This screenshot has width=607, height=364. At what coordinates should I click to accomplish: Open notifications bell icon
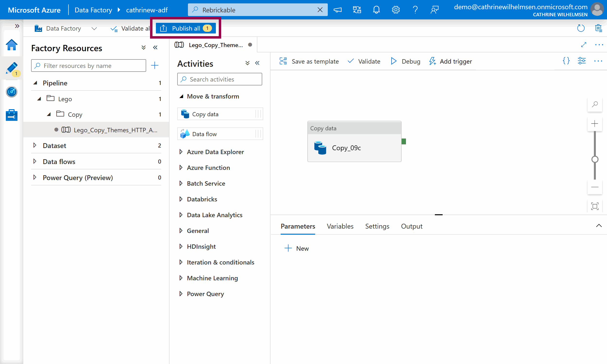pyautogui.click(x=376, y=10)
